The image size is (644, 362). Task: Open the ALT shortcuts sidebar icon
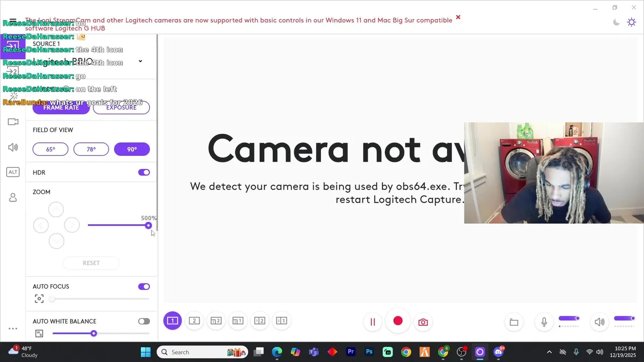point(13,172)
